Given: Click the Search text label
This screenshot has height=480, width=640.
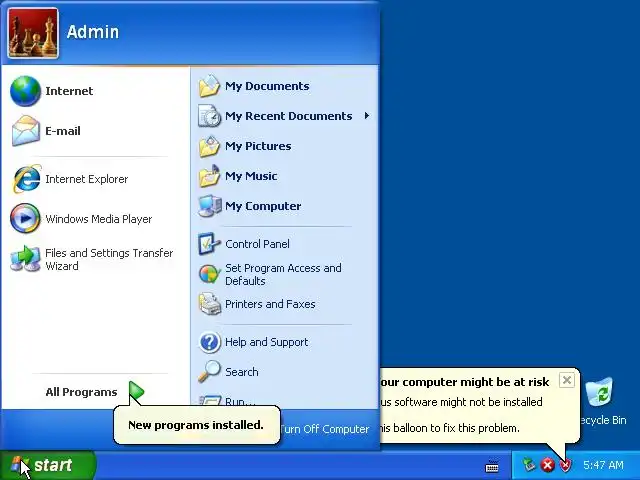Looking at the screenshot, I should pyautogui.click(x=242, y=372).
